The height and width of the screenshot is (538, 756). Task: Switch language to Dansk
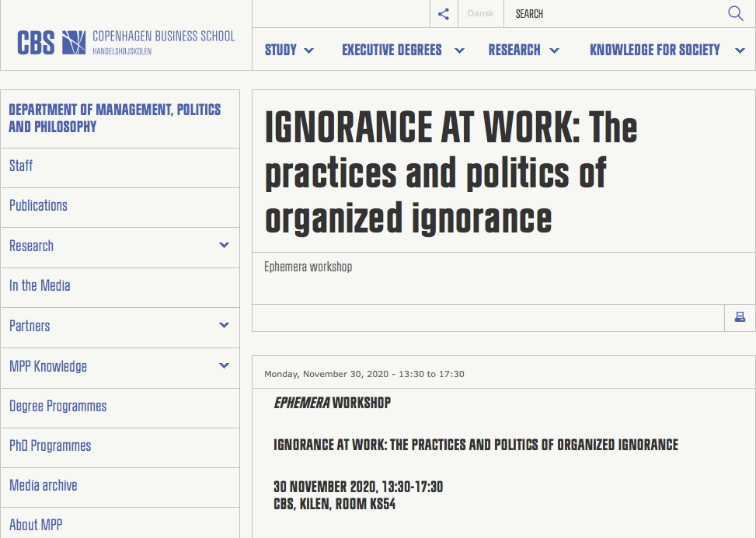point(481,13)
